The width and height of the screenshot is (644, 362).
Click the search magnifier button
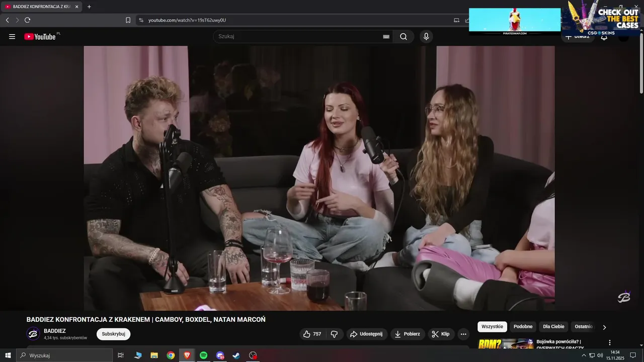(404, 37)
